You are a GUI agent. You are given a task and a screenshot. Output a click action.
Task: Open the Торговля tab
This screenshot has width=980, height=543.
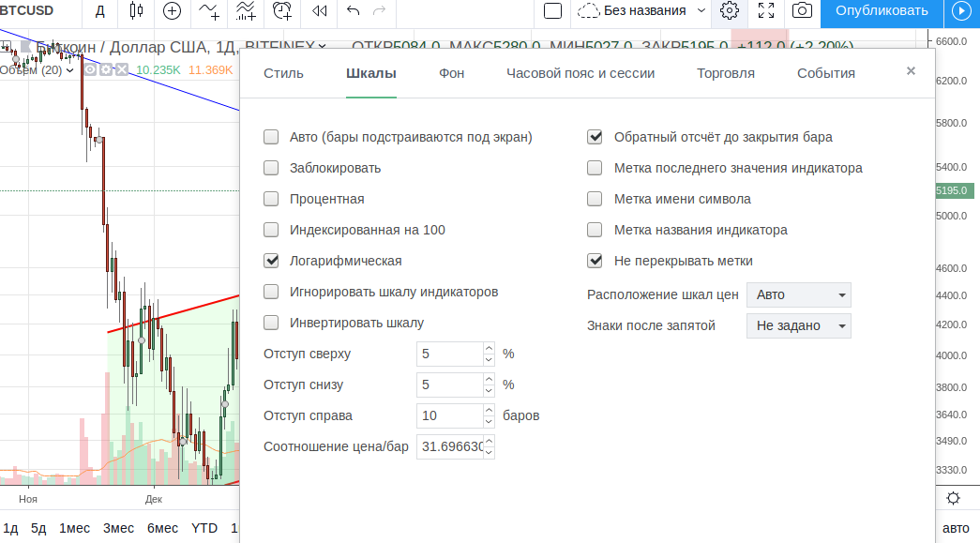click(725, 73)
